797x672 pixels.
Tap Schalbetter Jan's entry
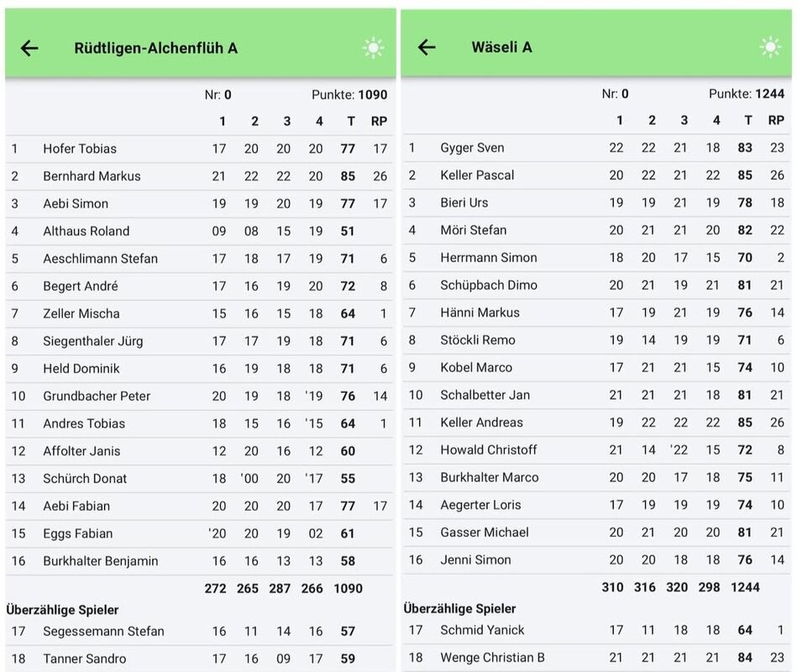(x=485, y=395)
